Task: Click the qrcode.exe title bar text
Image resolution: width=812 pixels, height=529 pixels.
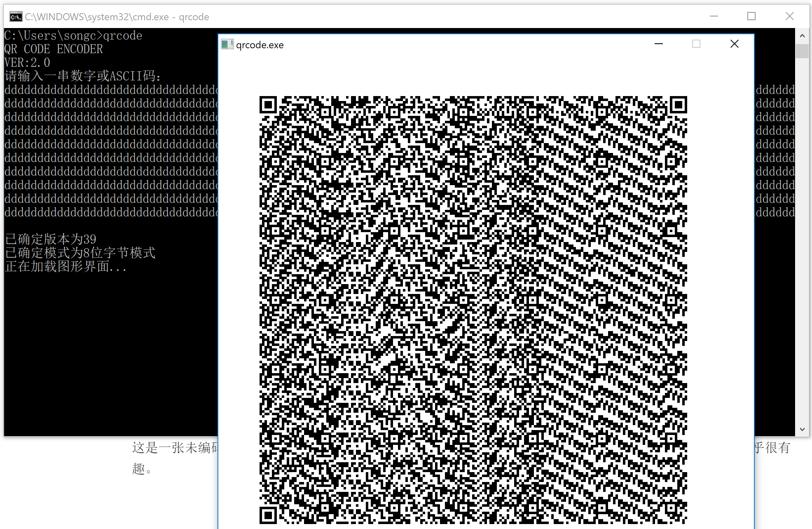Action: click(x=260, y=45)
